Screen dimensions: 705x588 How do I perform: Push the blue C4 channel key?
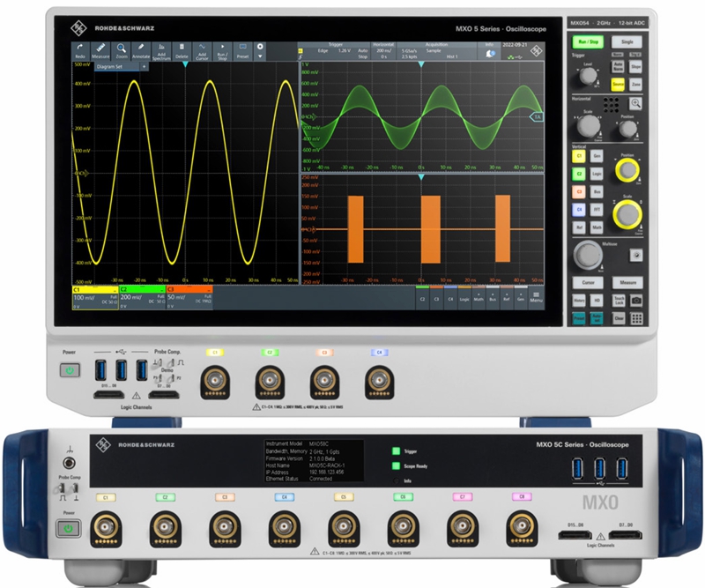[579, 210]
